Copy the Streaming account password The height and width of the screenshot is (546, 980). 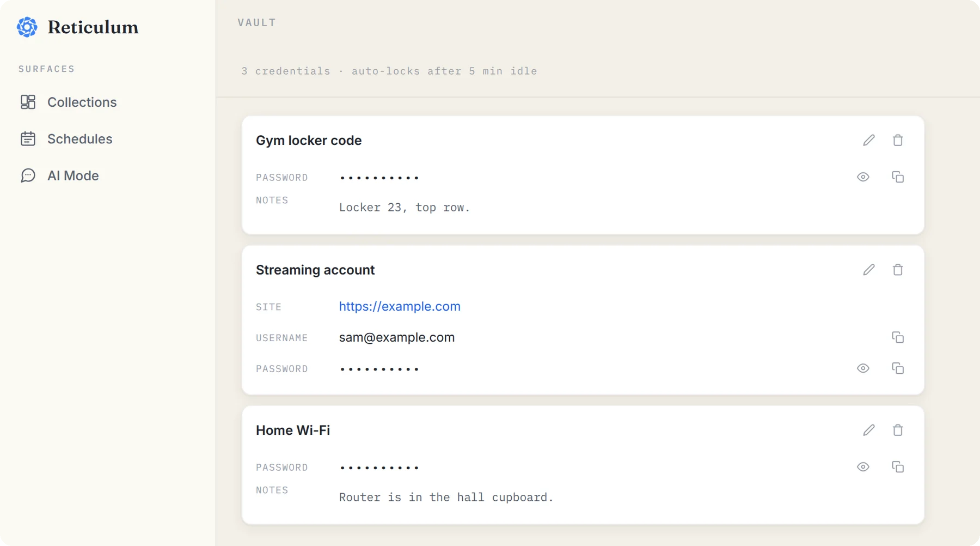tap(898, 368)
